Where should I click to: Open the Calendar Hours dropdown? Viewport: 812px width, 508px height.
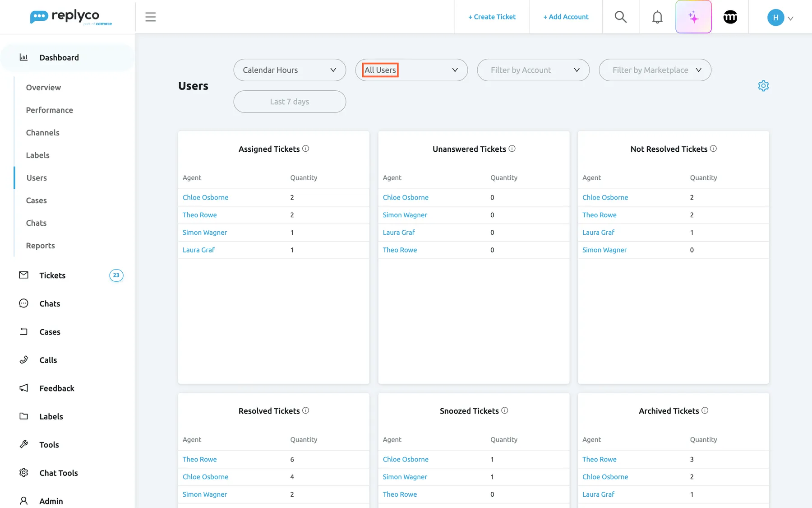tap(290, 70)
